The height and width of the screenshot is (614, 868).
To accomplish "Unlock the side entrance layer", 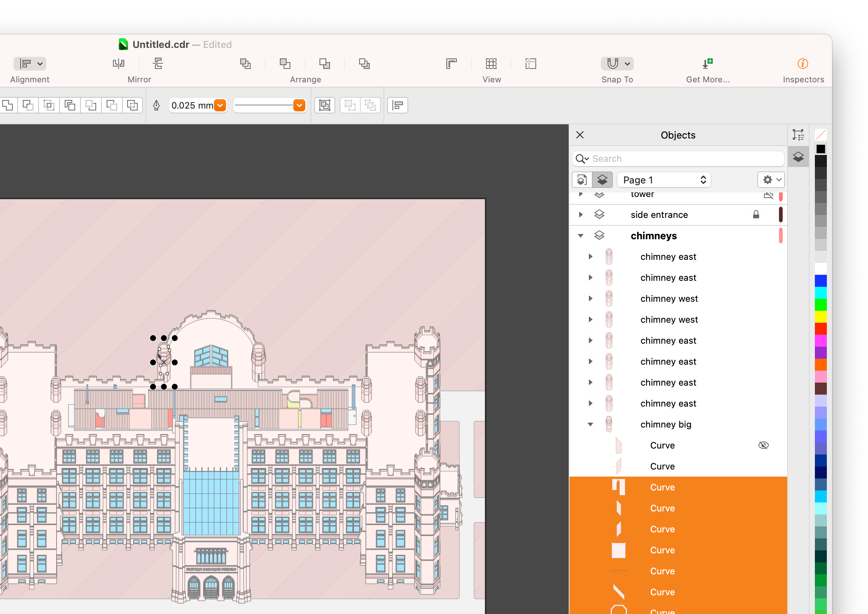I will tap(756, 215).
